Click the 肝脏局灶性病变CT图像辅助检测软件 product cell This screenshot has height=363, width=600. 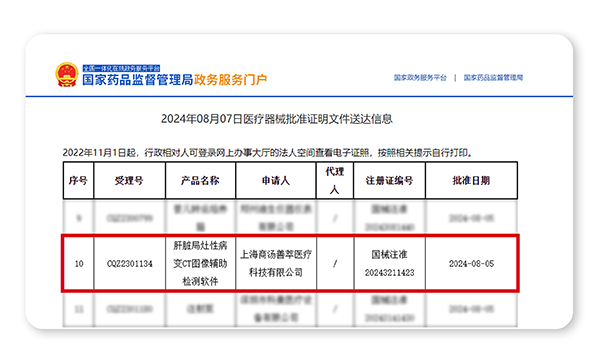pos(201,264)
